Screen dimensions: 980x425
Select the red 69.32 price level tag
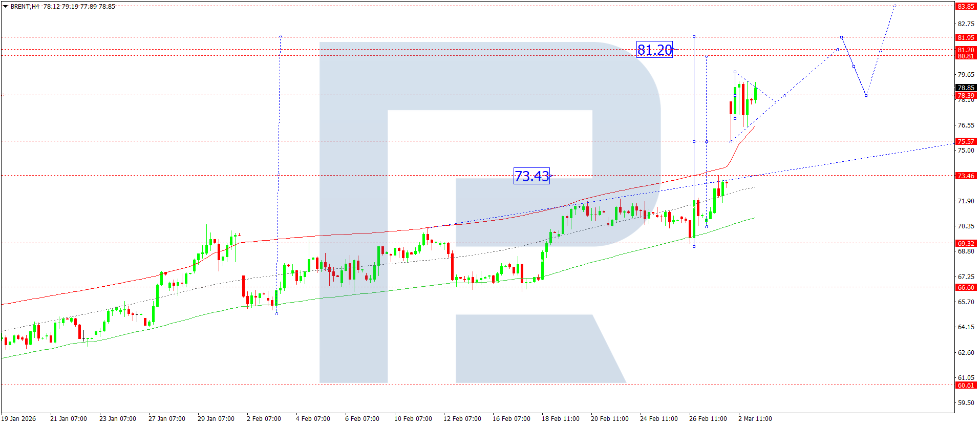[x=966, y=244]
